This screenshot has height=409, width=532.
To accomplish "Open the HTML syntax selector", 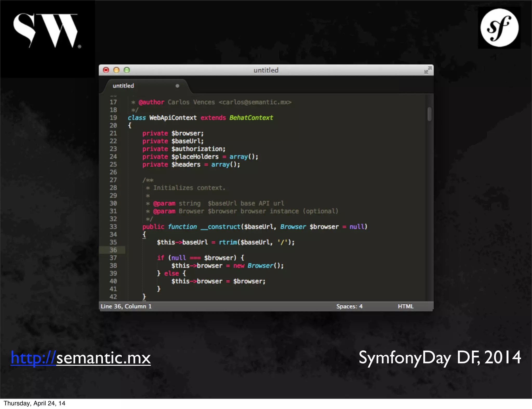I will [405, 306].
